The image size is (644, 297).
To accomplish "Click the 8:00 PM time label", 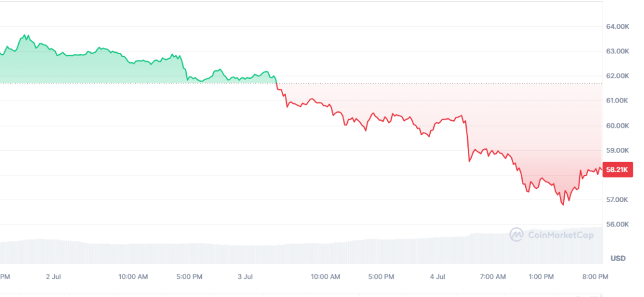I will click(x=595, y=276).
